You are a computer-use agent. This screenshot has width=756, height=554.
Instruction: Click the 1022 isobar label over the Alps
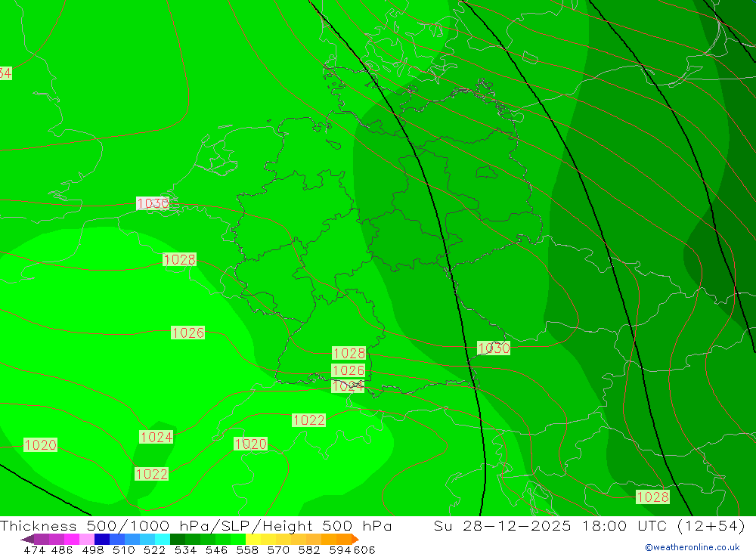tap(309, 420)
